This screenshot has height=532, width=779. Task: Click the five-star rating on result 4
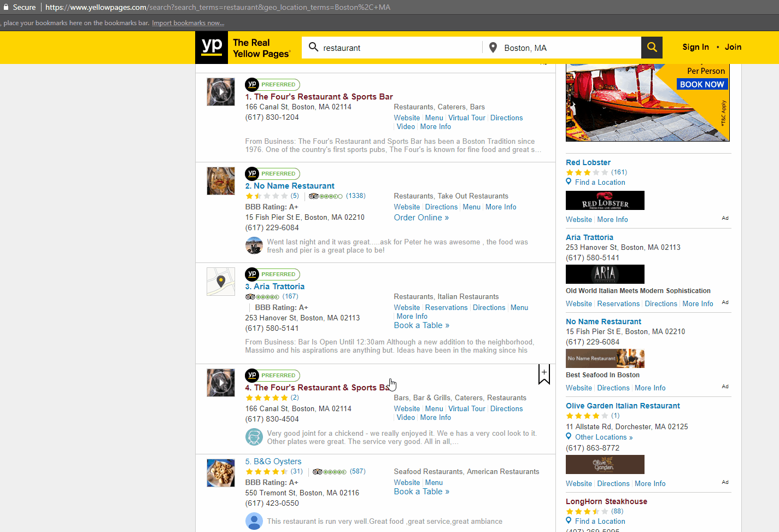(267, 397)
